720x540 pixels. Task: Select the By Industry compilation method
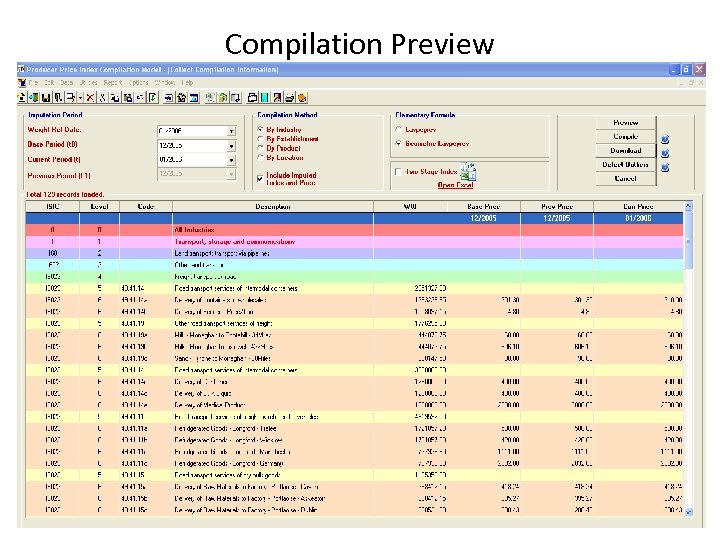pyautogui.click(x=260, y=129)
